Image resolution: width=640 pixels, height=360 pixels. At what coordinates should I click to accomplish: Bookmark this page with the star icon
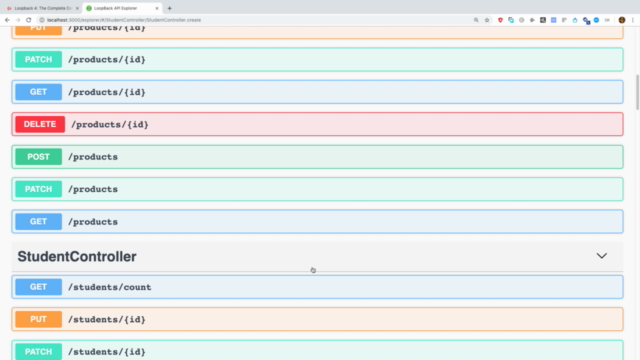click(487, 20)
